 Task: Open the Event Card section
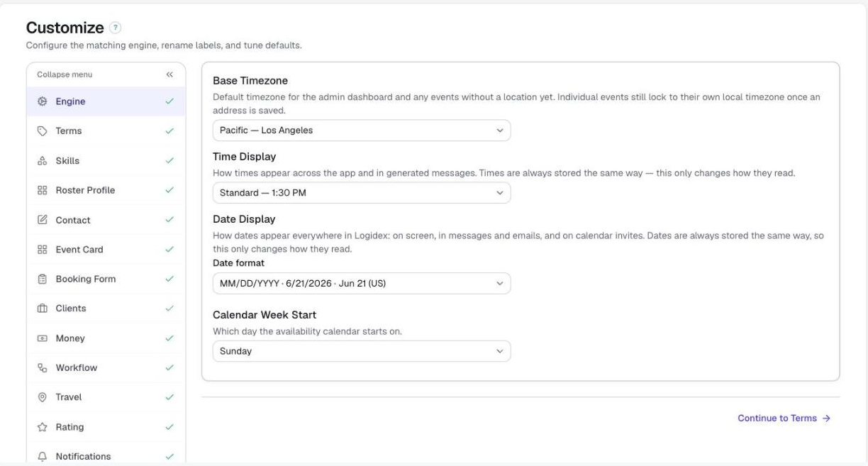pyautogui.click(x=106, y=250)
